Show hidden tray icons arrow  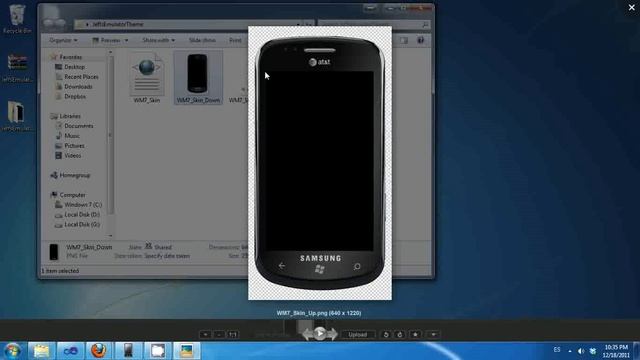(x=570, y=351)
